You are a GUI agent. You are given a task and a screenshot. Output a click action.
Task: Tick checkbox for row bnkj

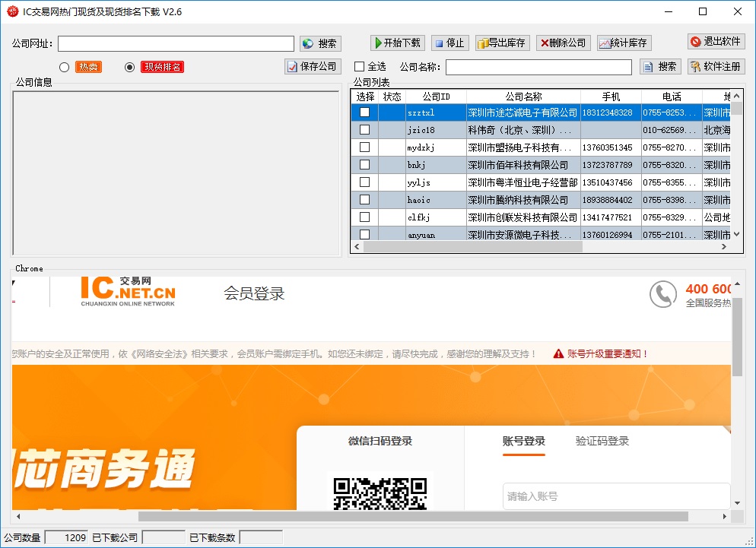pos(365,165)
